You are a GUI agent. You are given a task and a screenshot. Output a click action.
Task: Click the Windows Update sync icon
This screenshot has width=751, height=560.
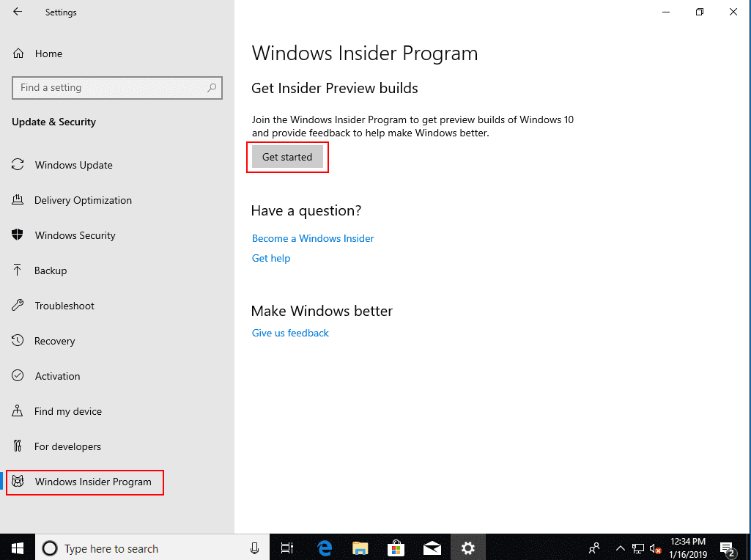click(18, 165)
